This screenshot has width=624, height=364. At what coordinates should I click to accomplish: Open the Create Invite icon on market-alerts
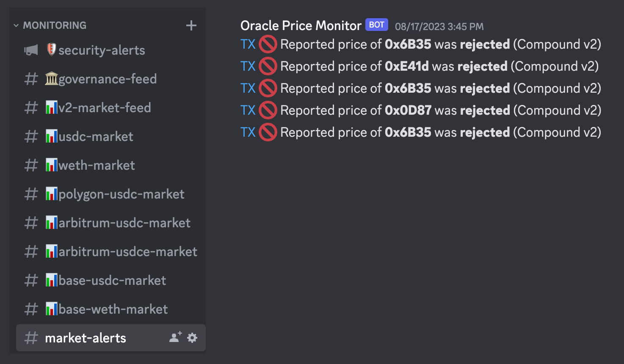click(174, 337)
